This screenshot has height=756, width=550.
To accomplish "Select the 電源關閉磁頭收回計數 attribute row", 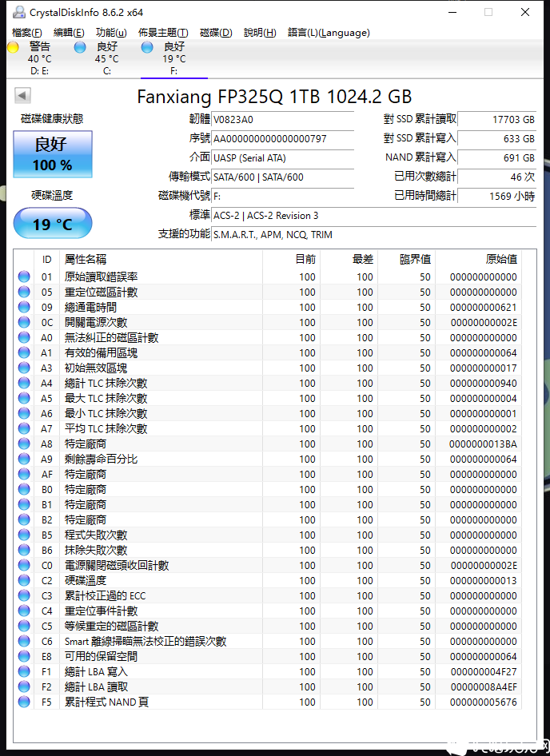I will [x=269, y=565].
